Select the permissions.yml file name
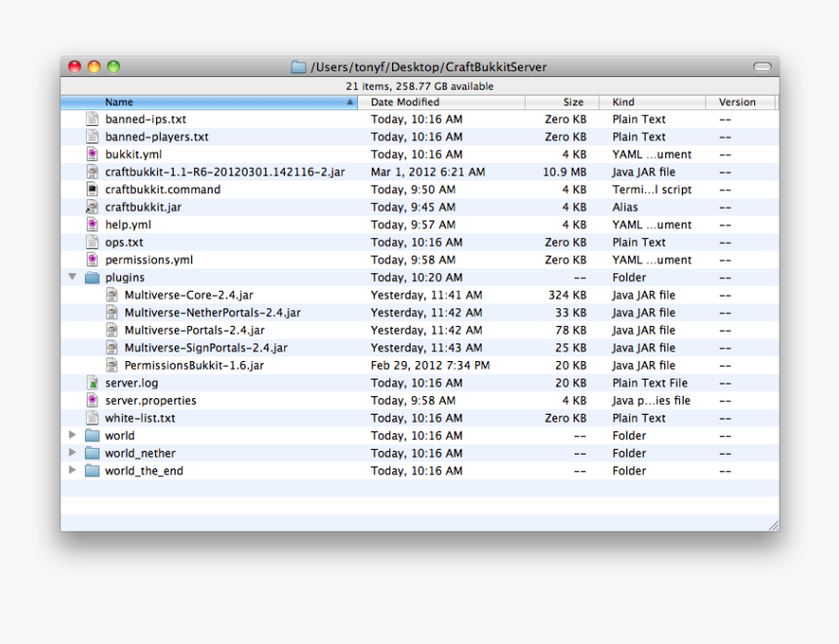Image resolution: width=839 pixels, height=644 pixels. pyautogui.click(x=148, y=261)
